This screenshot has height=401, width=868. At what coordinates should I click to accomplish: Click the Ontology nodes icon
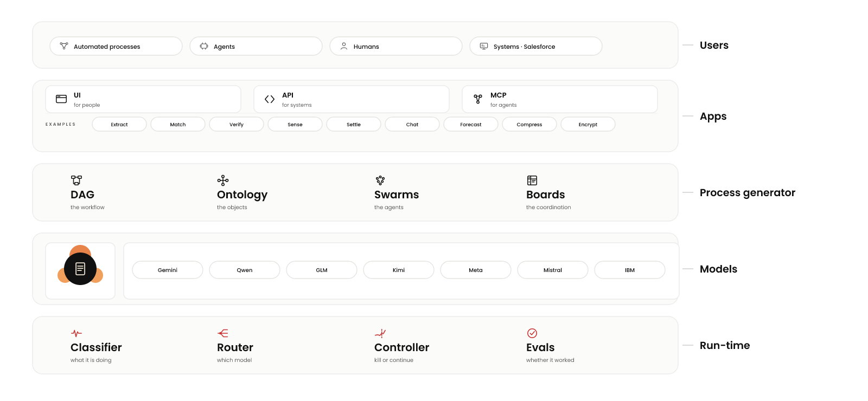click(223, 180)
